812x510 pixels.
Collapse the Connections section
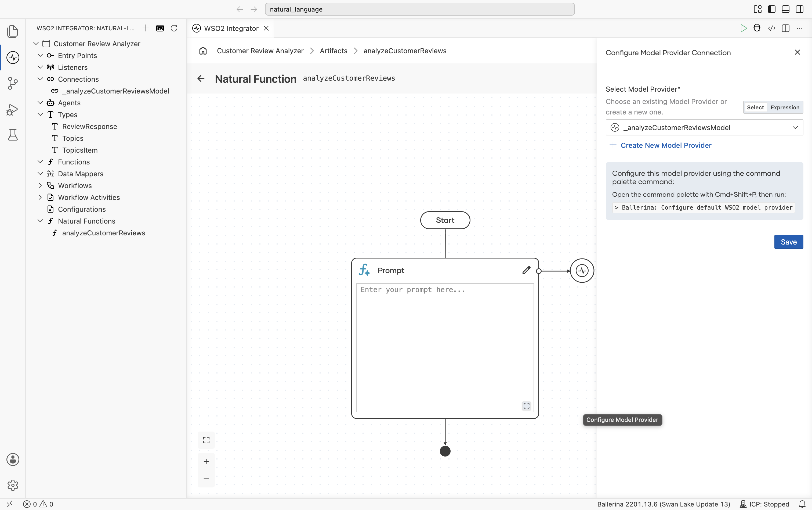tap(40, 79)
